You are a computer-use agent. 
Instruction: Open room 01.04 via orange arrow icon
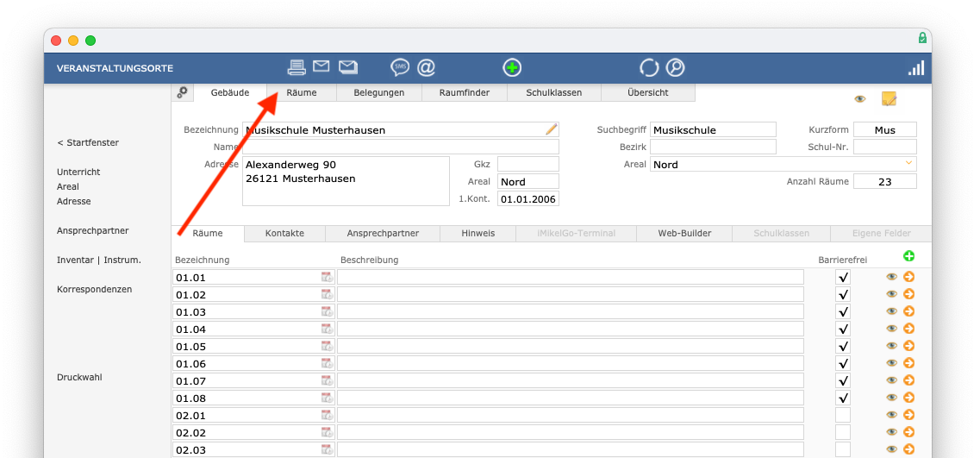908,329
